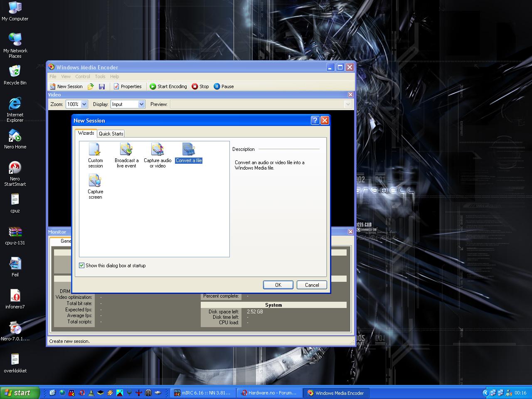Open the cpu-z-131 archive icon
Viewport: 532px width, 399px height.
pyautogui.click(x=15, y=235)
